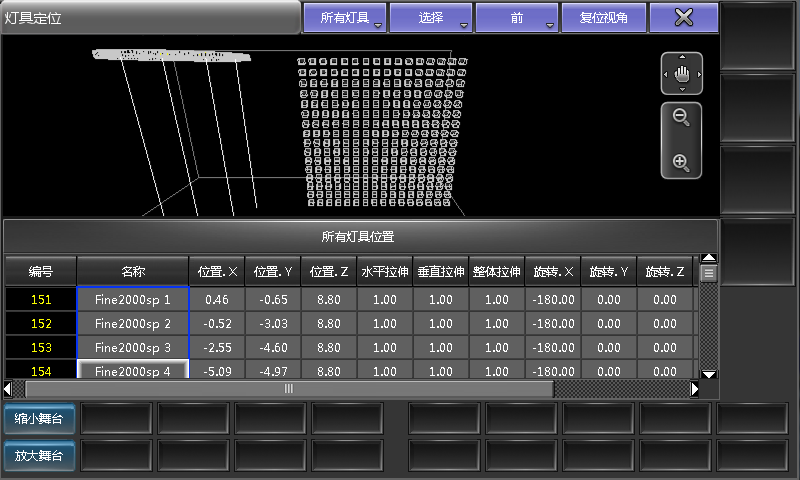Open the 所有灯具 dropdown
Viewport: 800px width, 480px height.
tap(344, 17)
